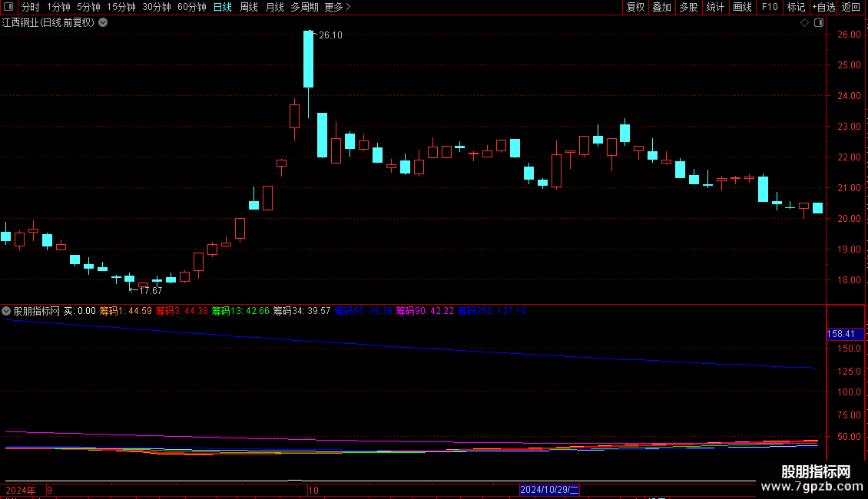Screen dimensions: 868x499
Task: Open 多股 multi-stock view
Action: click(x=689, y=7)
